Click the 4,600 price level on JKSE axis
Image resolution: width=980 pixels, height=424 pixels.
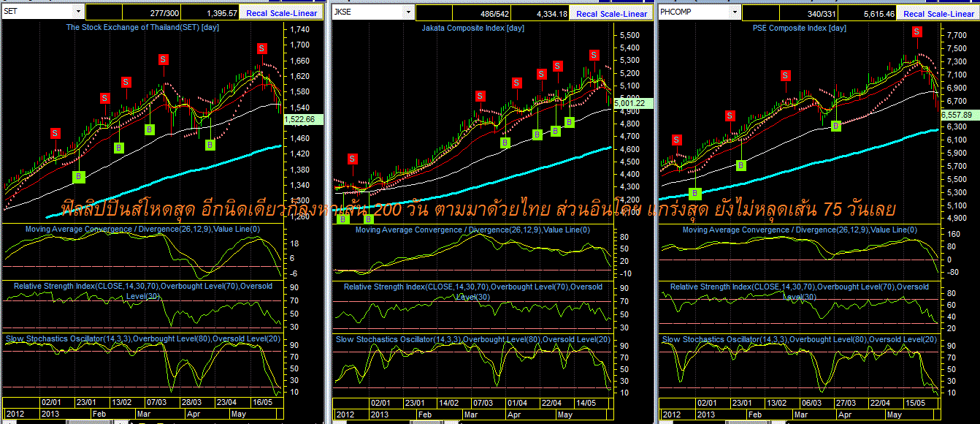629,149
